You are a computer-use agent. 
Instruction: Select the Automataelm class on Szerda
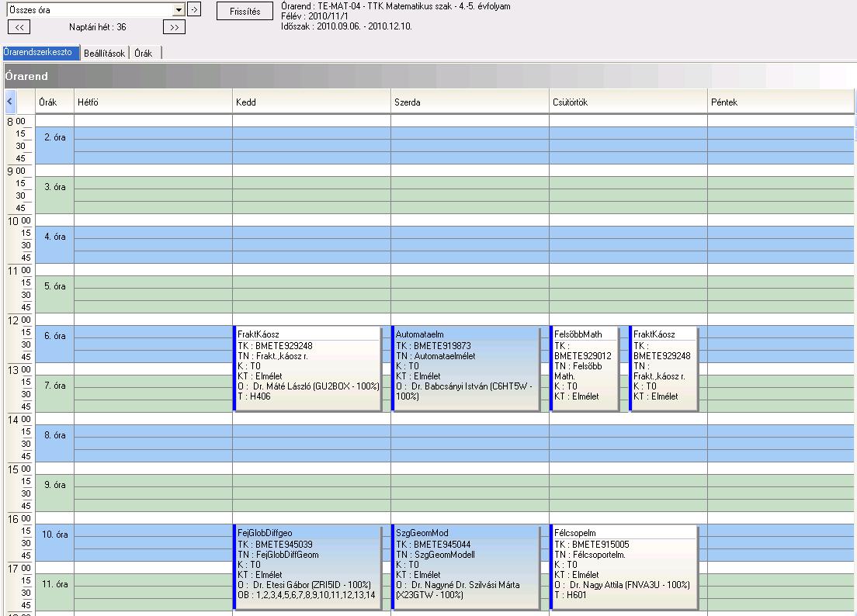[467, 369]
